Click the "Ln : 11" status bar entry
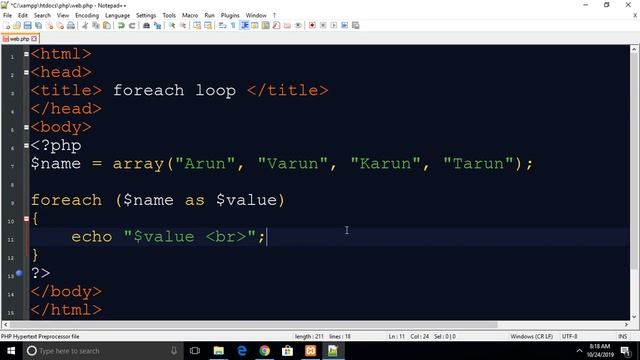This screenshot has height=360, width=640. point(396,336)
